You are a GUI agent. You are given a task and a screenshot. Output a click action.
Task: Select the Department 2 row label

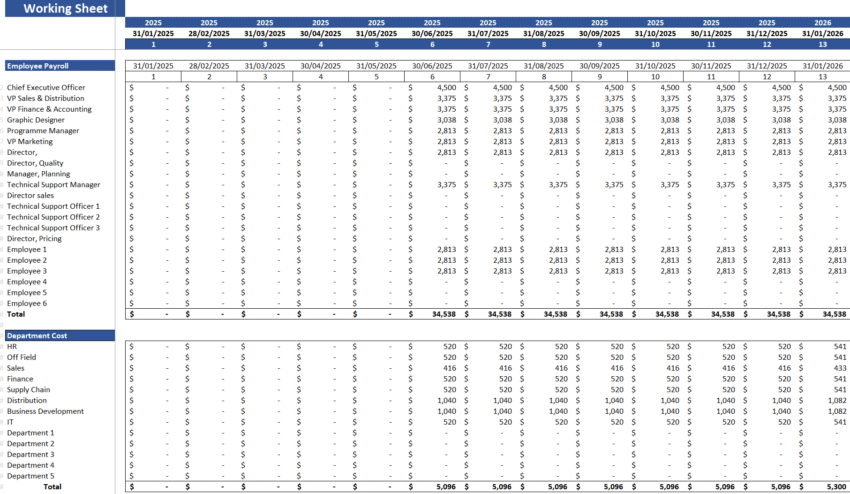coord(30,444)
